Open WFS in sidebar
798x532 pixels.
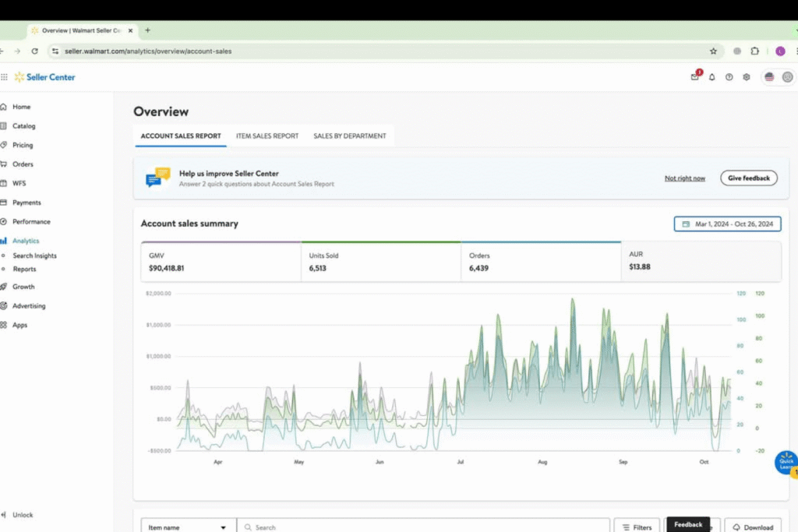[x=19, y=183]
